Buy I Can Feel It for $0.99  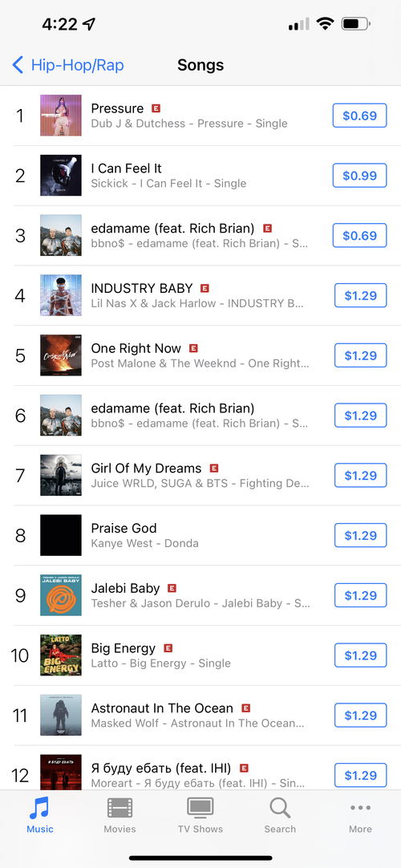click(359, 176)
